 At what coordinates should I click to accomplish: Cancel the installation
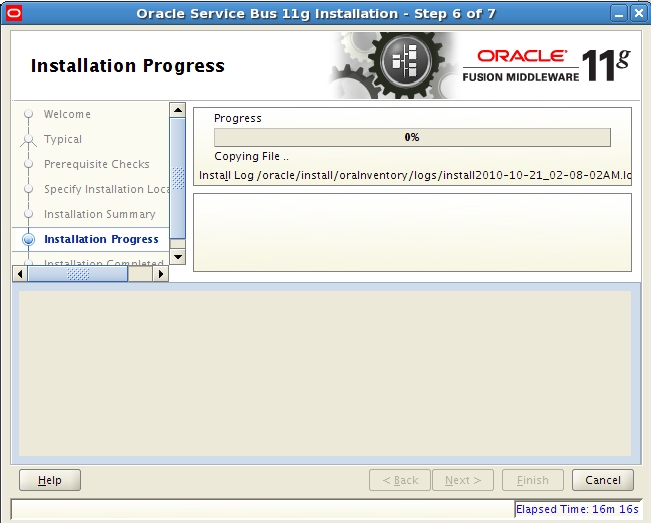click(603, 480)
